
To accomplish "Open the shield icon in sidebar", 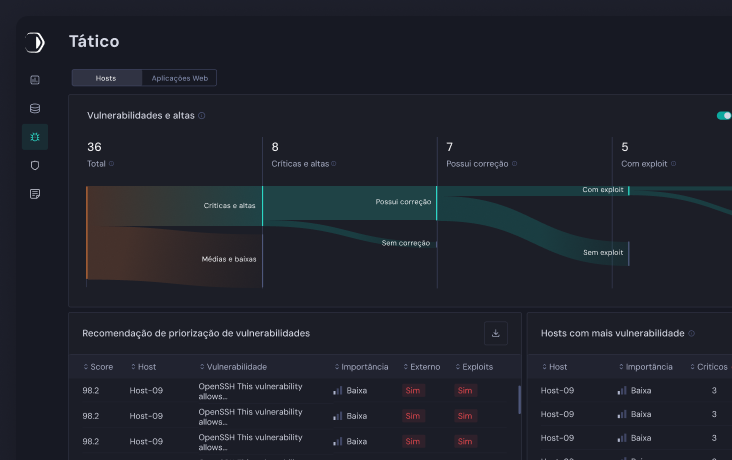I will point(35,165).
